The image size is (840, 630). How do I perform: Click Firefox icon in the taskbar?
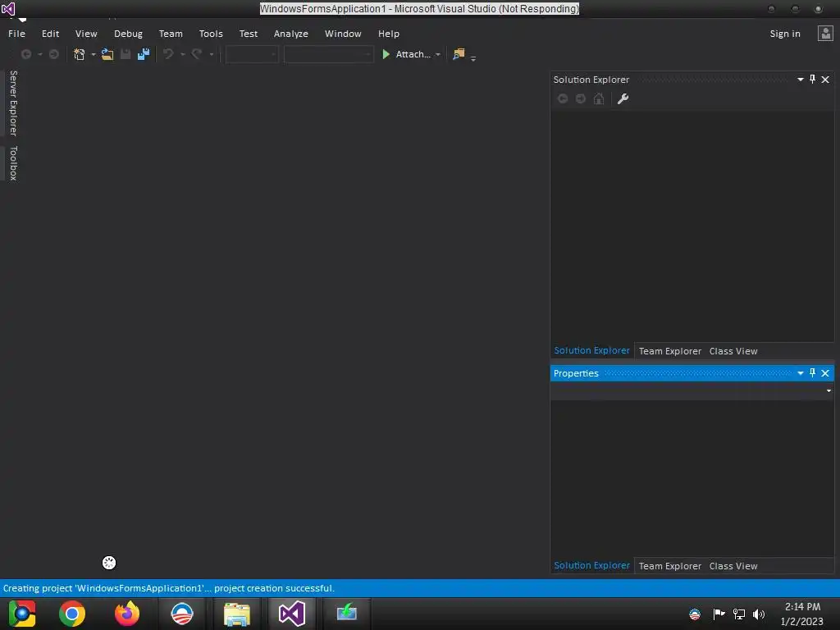click(127, 614)
